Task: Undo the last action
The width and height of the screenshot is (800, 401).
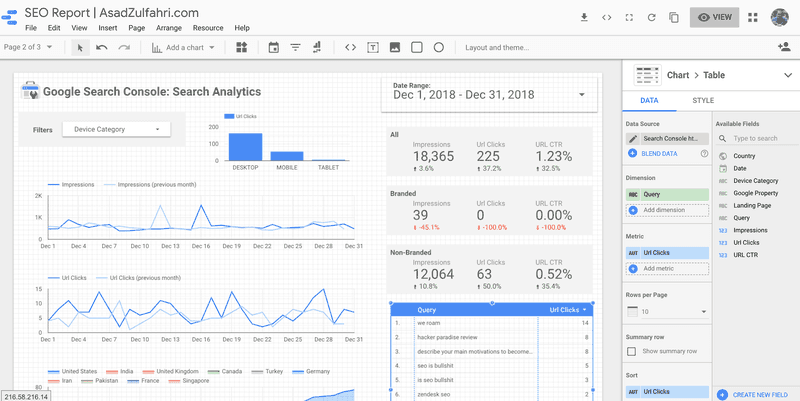Action: point(102,47)
